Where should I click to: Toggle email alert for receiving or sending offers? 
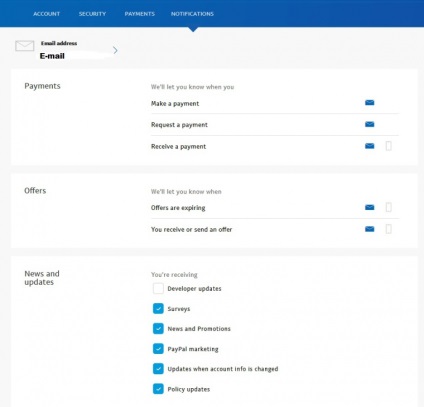[369, 229]
